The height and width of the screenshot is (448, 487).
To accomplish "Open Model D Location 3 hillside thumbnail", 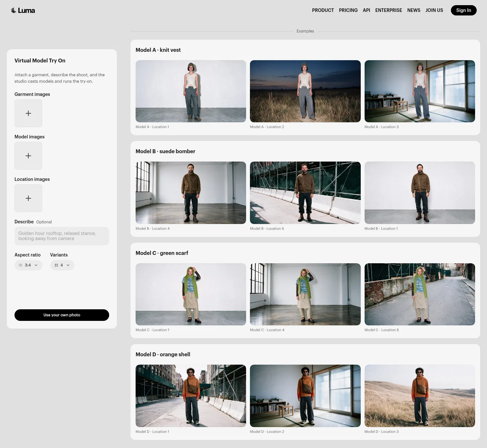I will (x=420, y=396).
